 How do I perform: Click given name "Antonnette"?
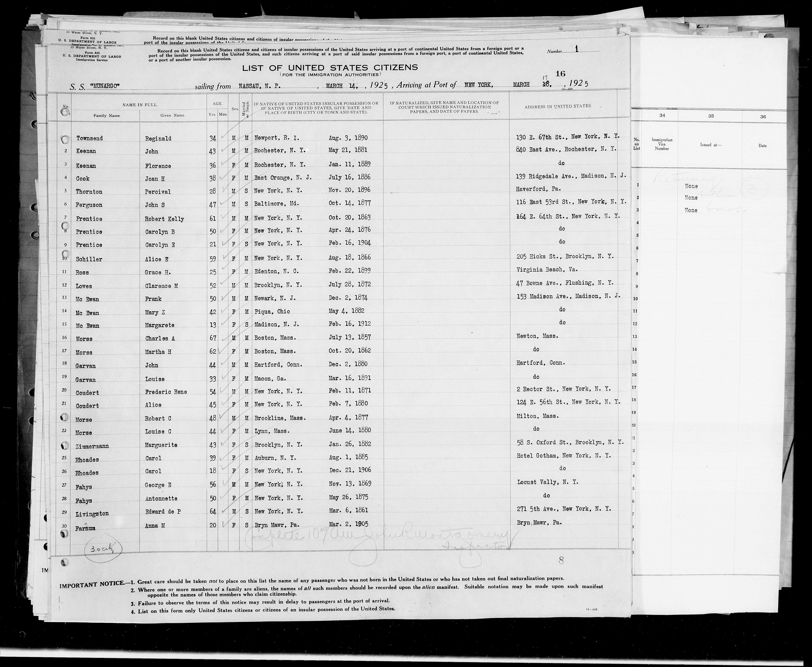(161, 499)
